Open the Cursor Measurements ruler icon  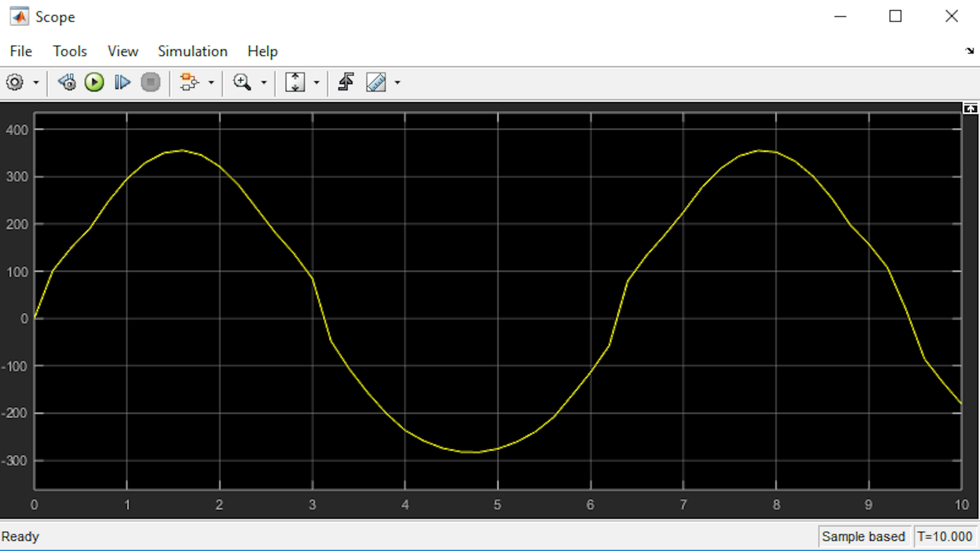376,82
